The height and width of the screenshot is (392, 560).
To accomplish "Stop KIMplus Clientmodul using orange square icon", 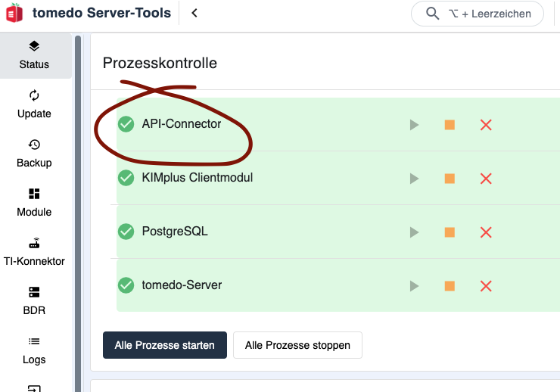I will pos(450,179).
